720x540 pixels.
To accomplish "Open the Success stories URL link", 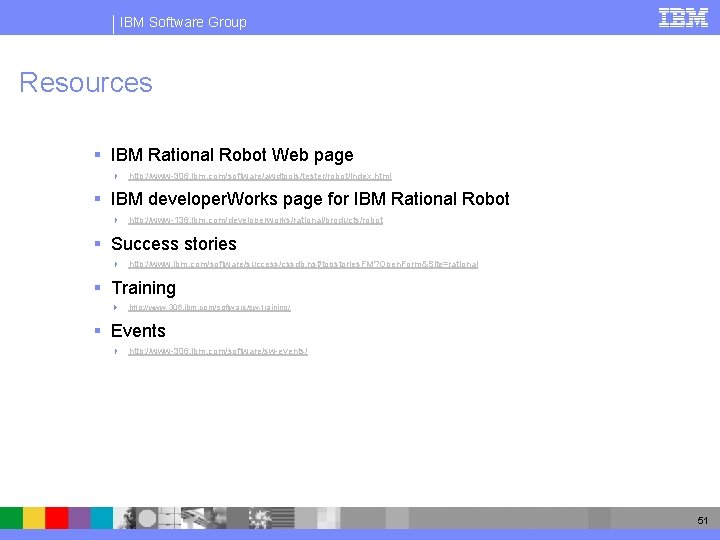I will click(x=304, y=264).
